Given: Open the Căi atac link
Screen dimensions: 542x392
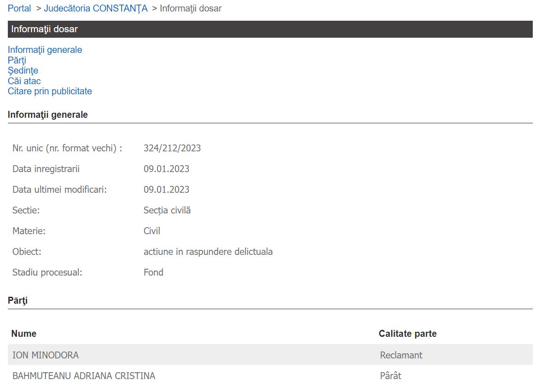Looking at the screenshot, I should [x=24, y=81].
